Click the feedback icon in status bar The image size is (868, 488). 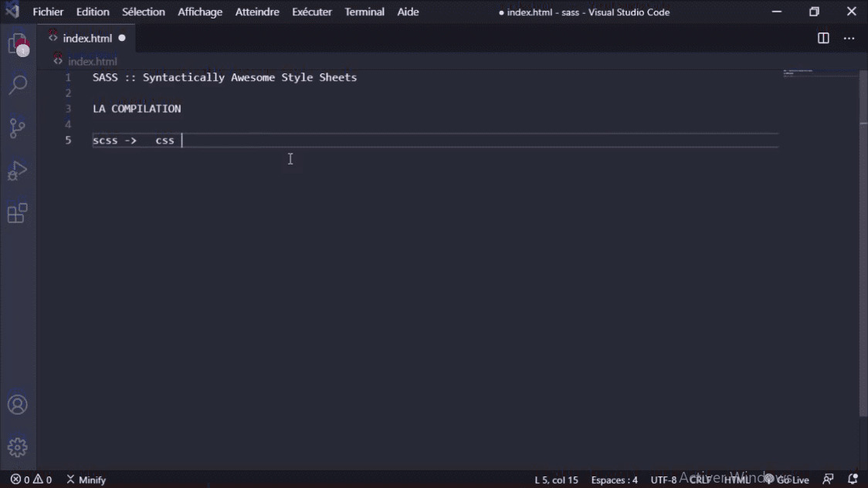[x=828, y=480]
